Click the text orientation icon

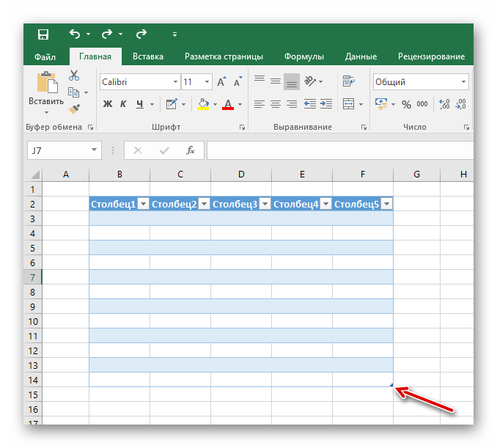[310, 81]
